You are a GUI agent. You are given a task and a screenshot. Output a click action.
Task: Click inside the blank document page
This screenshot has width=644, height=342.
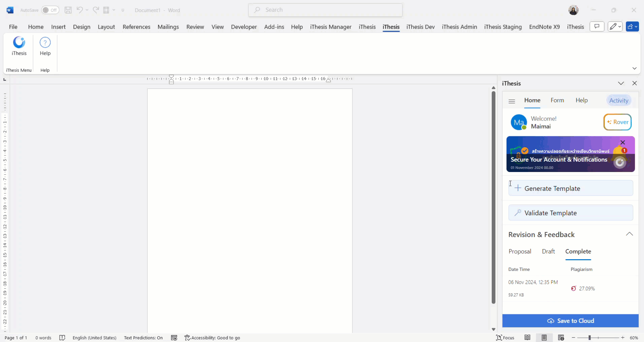point(250,210)
